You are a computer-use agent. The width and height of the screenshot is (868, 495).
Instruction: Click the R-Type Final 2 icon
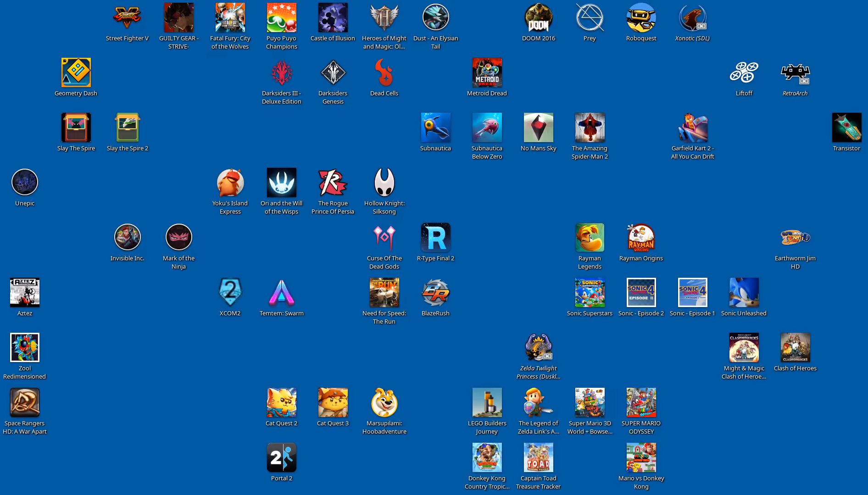435,237
